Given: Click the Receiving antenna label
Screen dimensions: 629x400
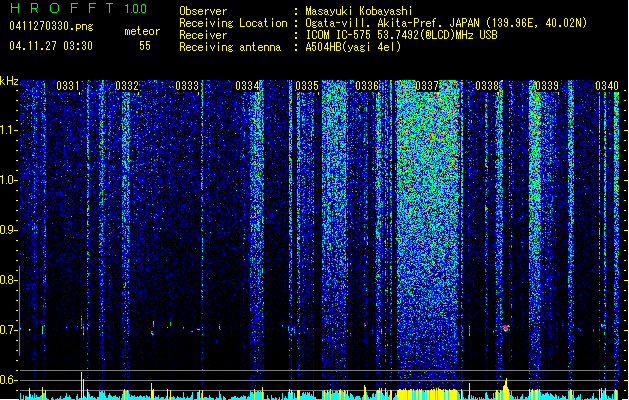Looking at the screenshot, I should click(x=230, y=47).
